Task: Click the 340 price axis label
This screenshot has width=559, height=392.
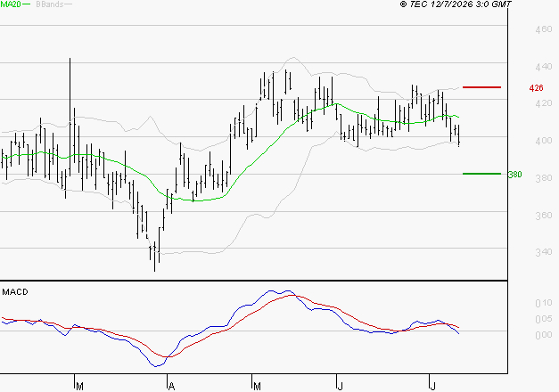Action: [x=544, y=252]
